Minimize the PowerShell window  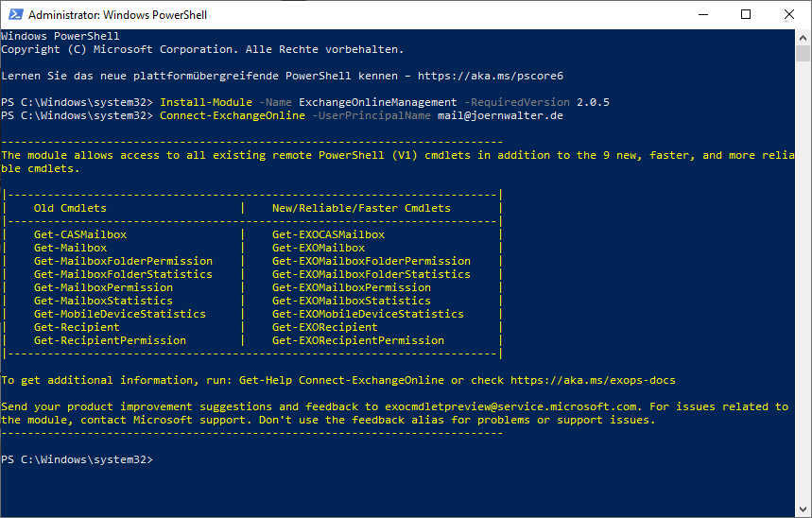coord(701,15)
